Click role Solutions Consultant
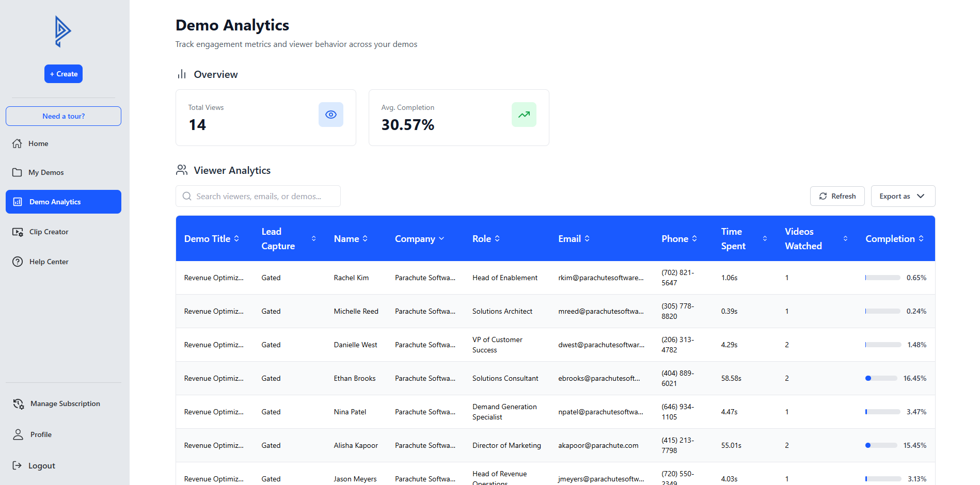 coord(505,378)
